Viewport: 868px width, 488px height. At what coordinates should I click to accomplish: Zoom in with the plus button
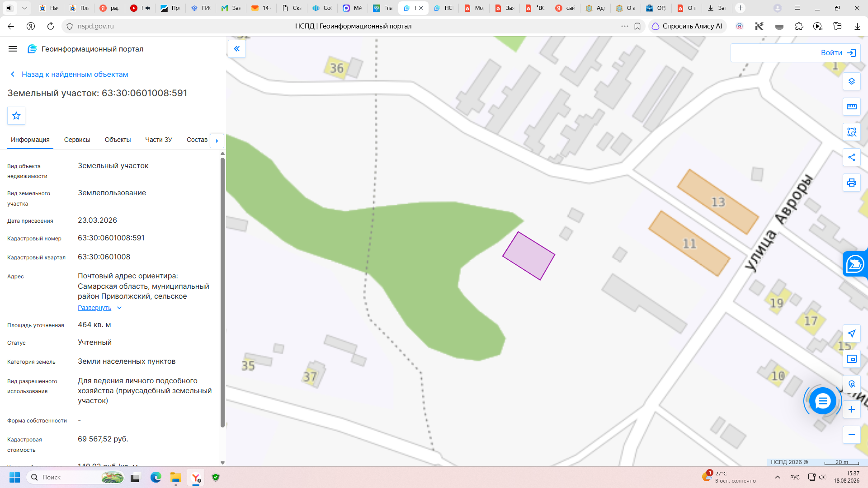coord(852,409)
